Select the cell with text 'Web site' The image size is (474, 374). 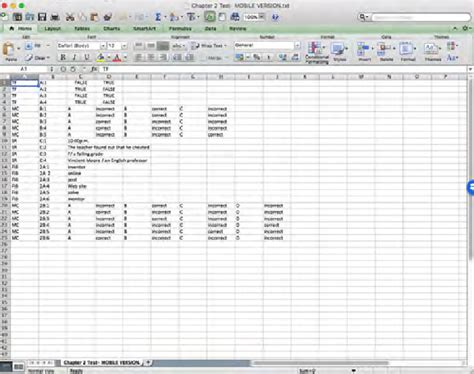[80, 186]
